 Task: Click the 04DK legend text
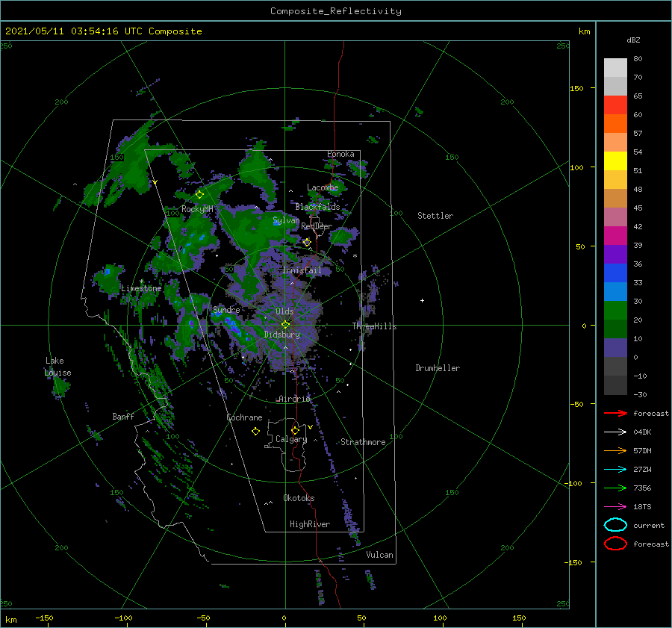pos(642,432)
